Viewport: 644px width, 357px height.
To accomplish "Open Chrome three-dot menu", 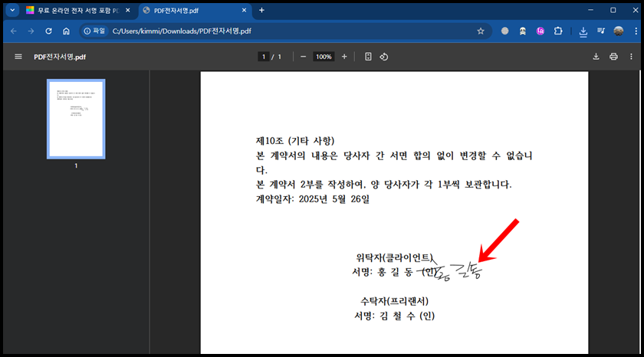I will [636, 31].
